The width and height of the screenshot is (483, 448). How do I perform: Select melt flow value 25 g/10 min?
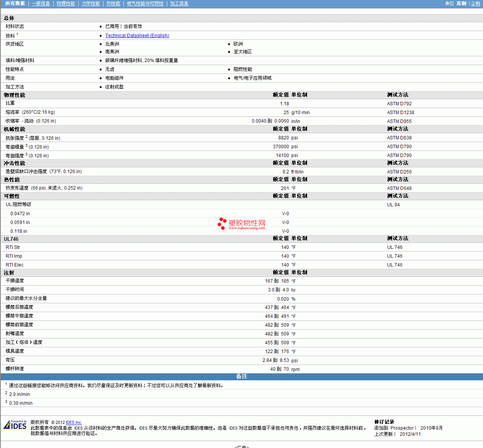(x=297, y=113)
